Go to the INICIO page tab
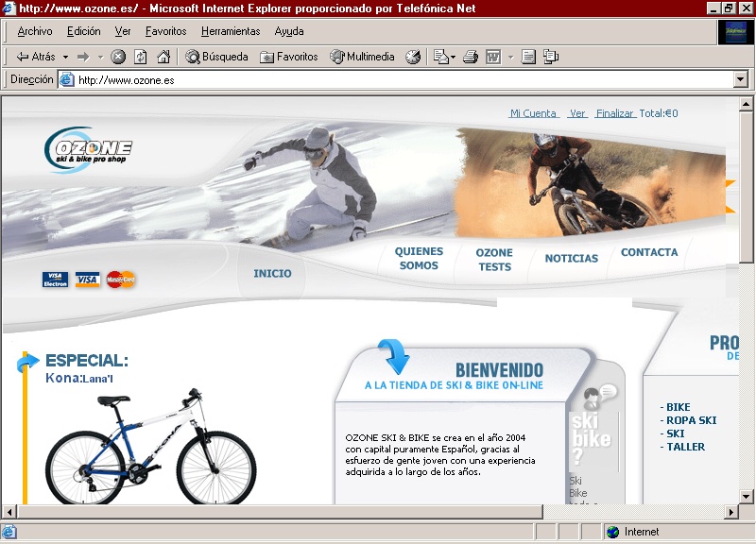 point(272,274)
